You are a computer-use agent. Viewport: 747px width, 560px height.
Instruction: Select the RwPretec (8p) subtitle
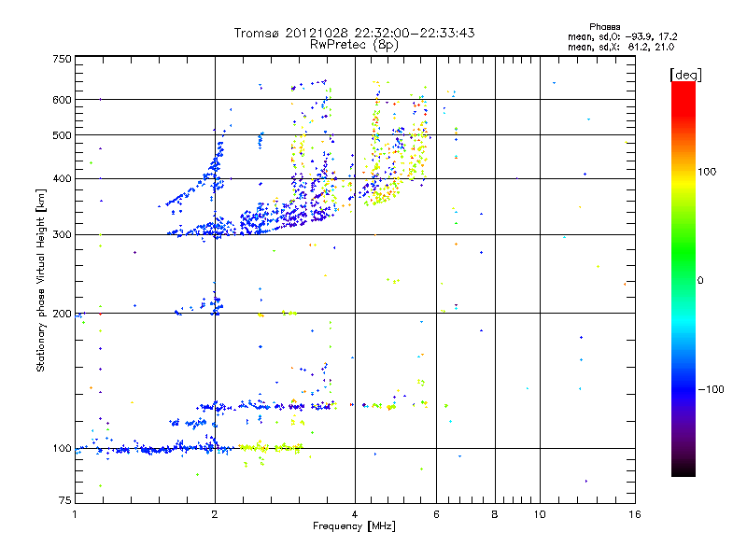pos(354,45)
